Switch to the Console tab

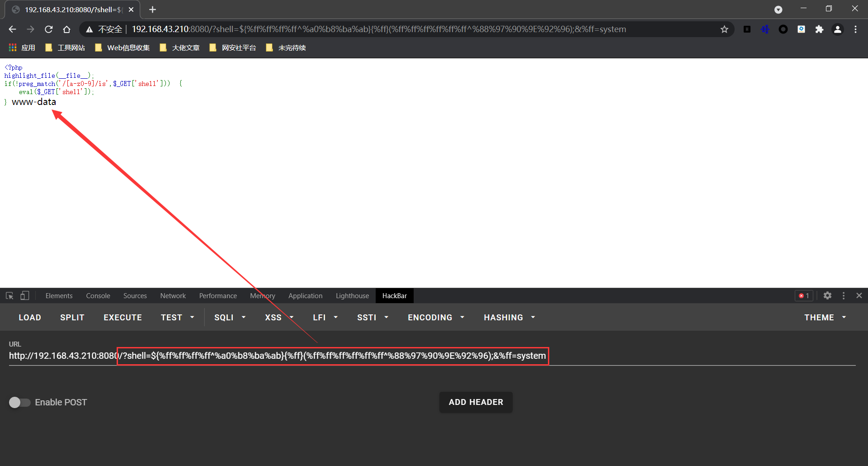pyautogui.click(x=98, y=295)
